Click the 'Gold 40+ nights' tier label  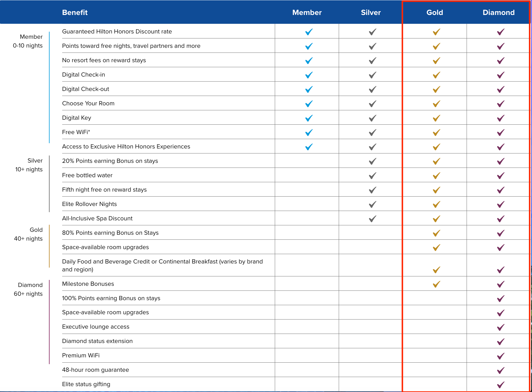[28, 234]
